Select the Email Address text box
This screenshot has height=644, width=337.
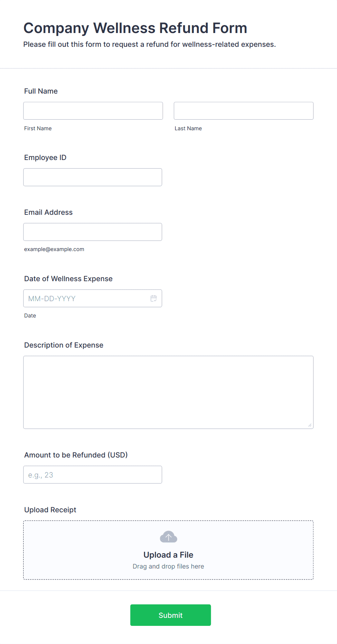point(93,232)
